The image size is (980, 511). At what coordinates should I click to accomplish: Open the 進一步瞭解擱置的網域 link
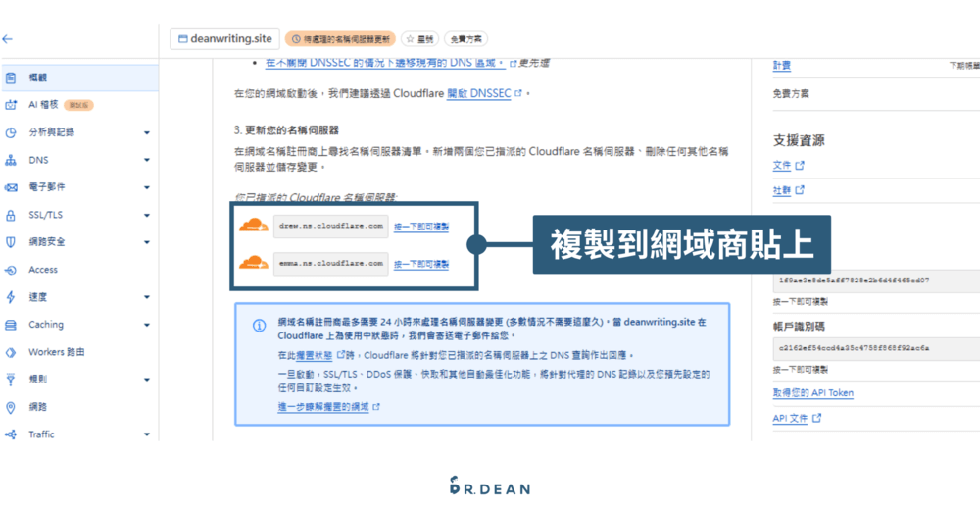click(323, 407)
